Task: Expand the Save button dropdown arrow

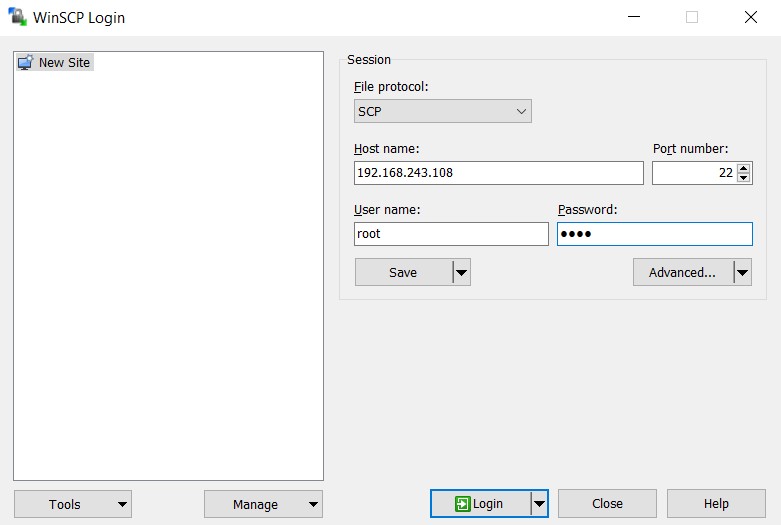Action: point(461,272)
